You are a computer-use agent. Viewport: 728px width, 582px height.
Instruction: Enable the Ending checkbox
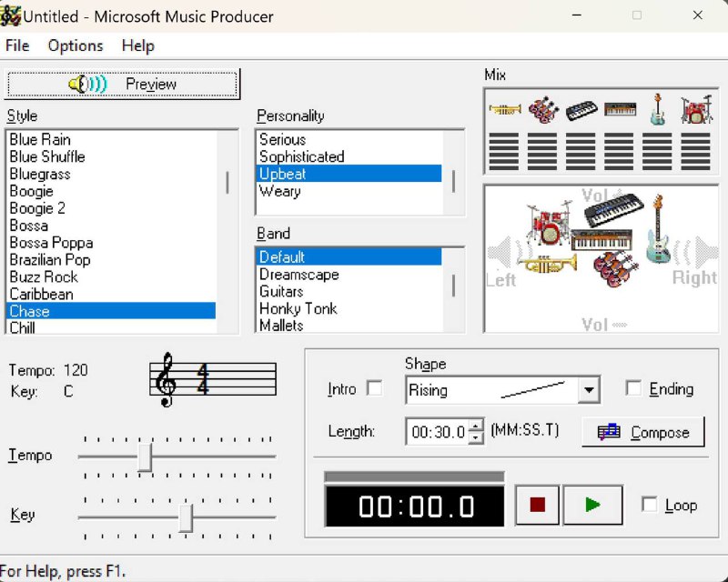coord(633,388)
